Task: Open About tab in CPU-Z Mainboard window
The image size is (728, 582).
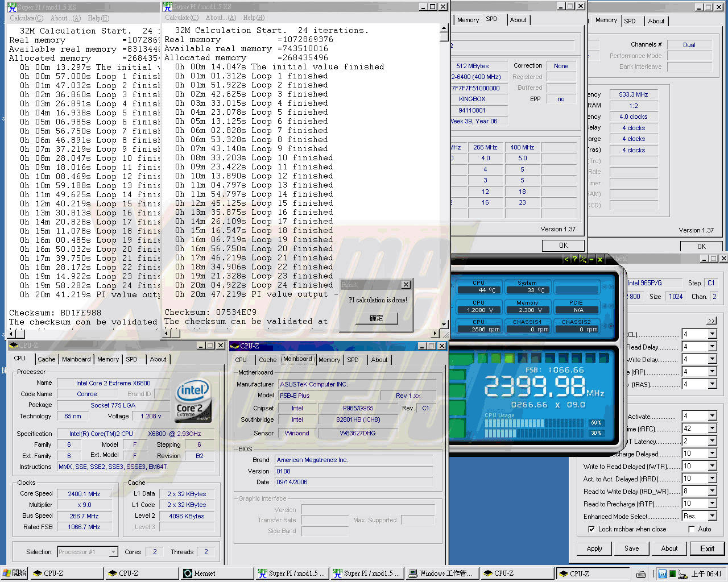Action: [379, 360]
